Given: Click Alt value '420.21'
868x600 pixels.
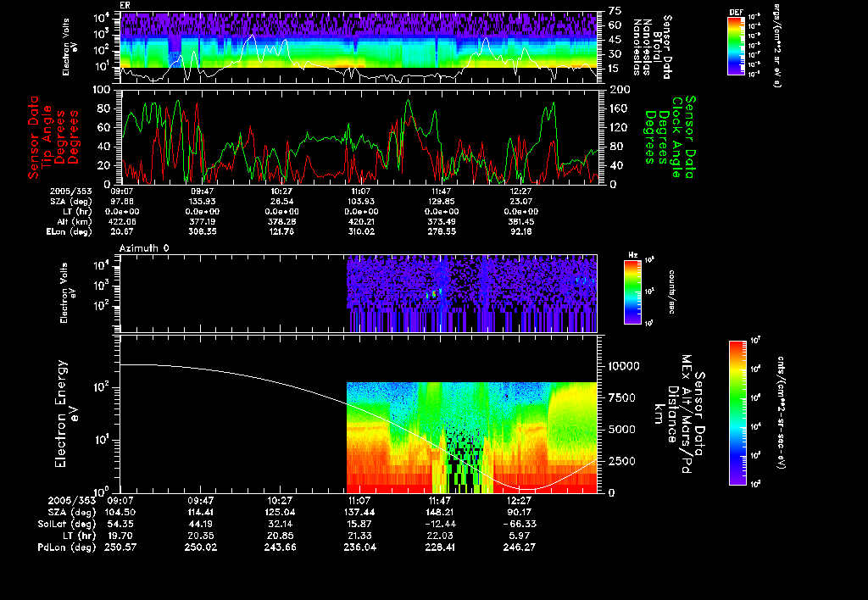Looking at the screenshot, I should click(361, 221).
